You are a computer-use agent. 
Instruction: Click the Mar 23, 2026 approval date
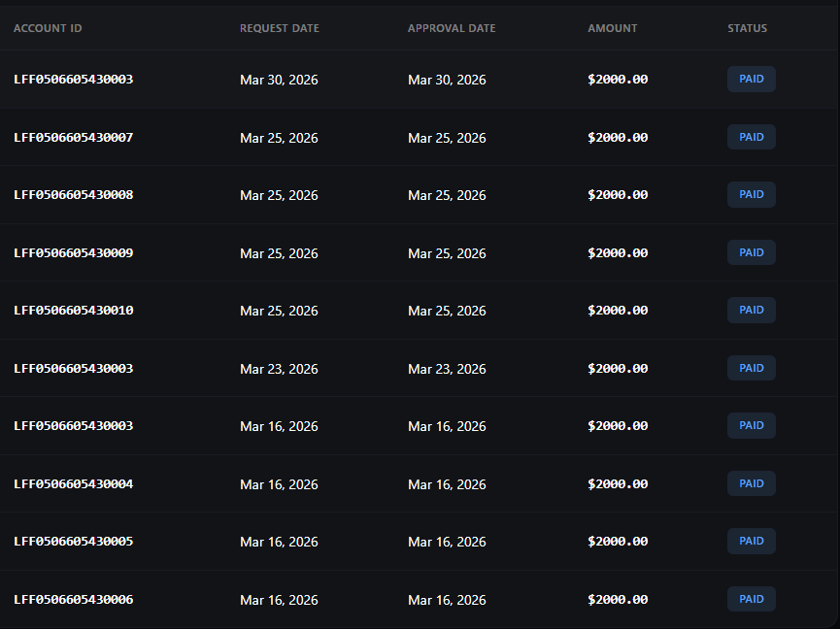click(x=447, y=369)
